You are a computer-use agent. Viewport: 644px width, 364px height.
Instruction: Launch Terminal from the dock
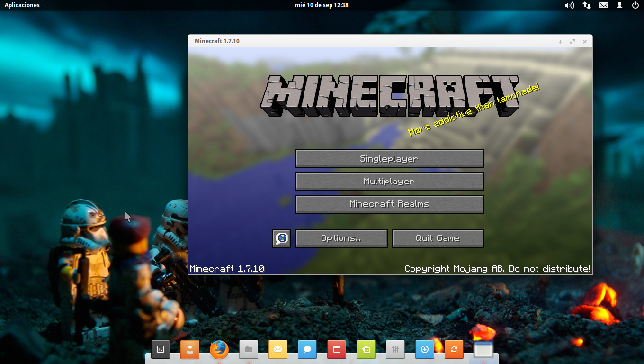[x=161, y=350]
